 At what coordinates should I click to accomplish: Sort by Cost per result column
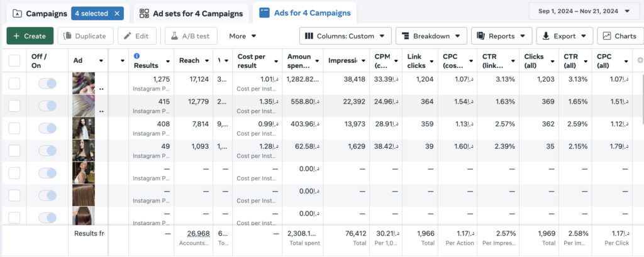coord(252,61)
